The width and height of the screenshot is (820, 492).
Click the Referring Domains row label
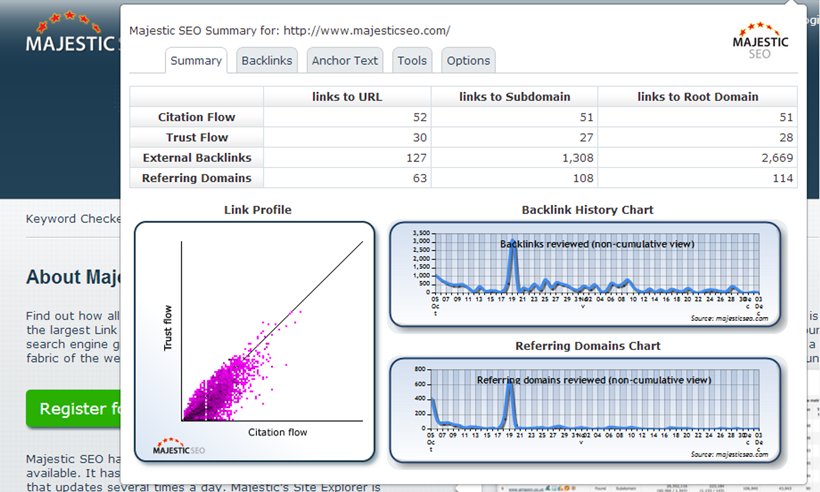pos(197,178)
